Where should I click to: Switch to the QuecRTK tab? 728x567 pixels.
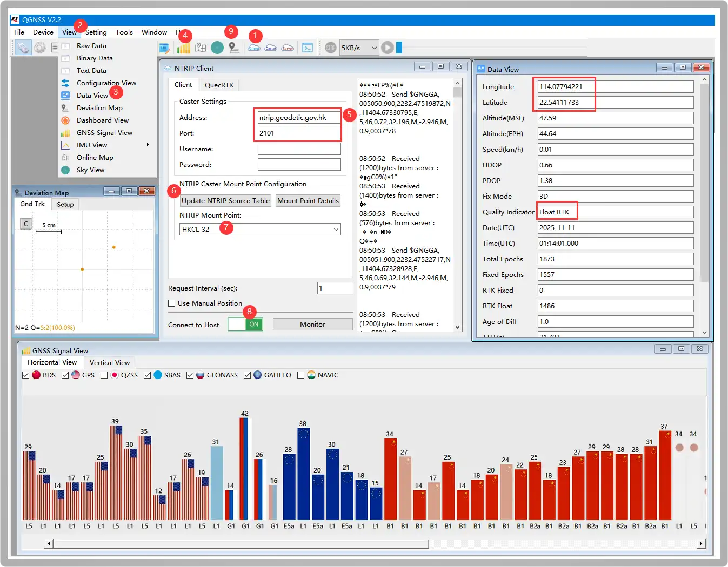[219, 85]
